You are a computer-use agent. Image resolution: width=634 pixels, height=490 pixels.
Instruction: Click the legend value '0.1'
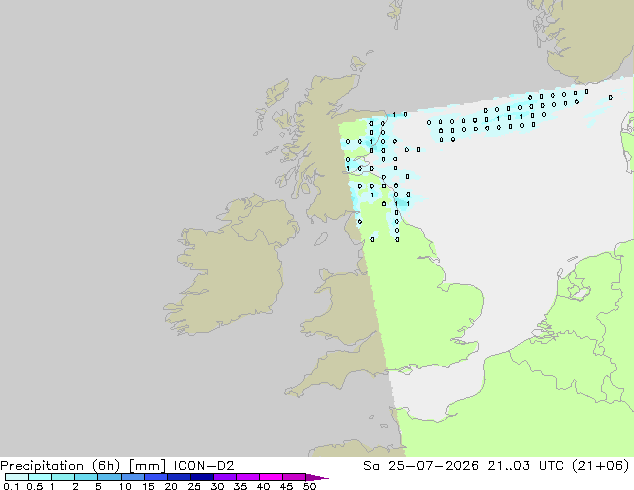pyautogui.click(x=11, y=486)
